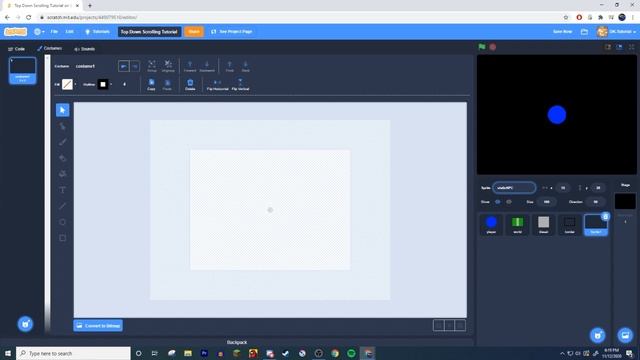Click the Sprite name field
This screenshot has height=360, width=640.
514,188
